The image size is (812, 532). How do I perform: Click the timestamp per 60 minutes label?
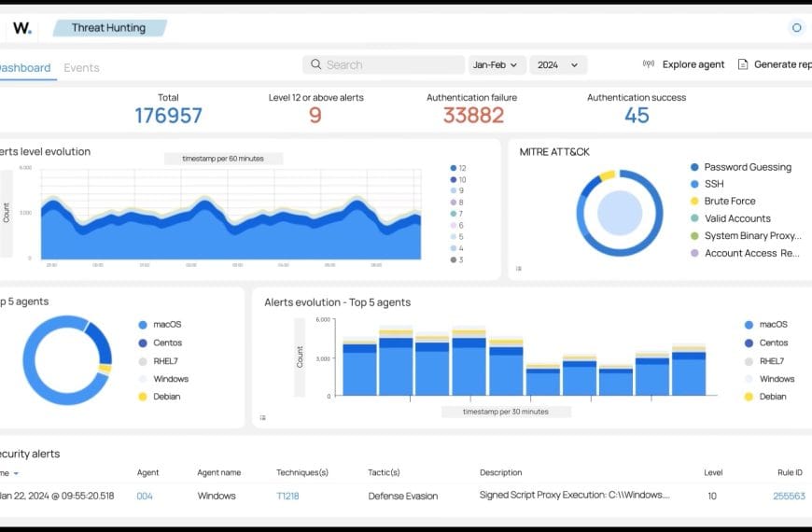click(x=223, y=159)
